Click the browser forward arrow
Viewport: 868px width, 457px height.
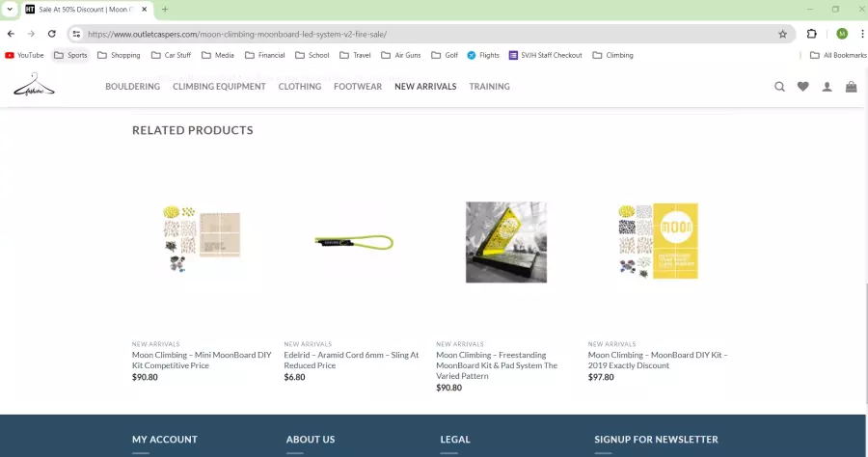pyautogui.click(x=31, y=34)
